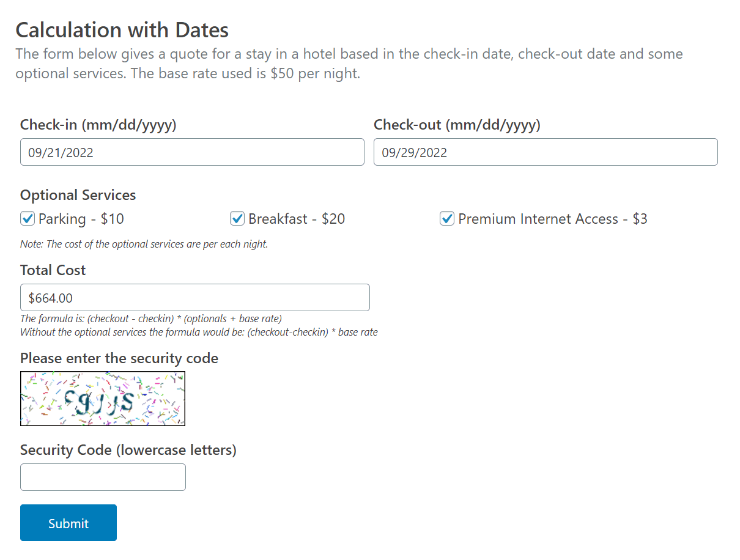Image resolution: width=740 pixels, height=560 pixels.
Task: Uncheck the Parking - $10 checkbox
Action: tap(28, 219)
